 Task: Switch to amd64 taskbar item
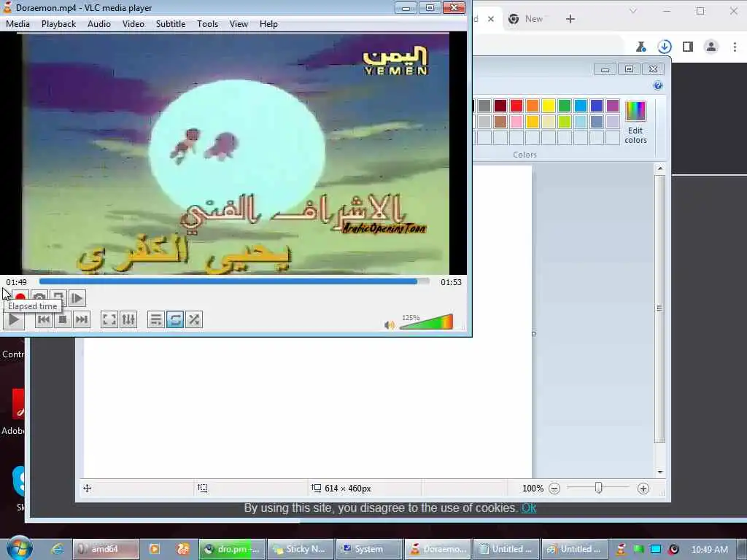tap(106, 549)
